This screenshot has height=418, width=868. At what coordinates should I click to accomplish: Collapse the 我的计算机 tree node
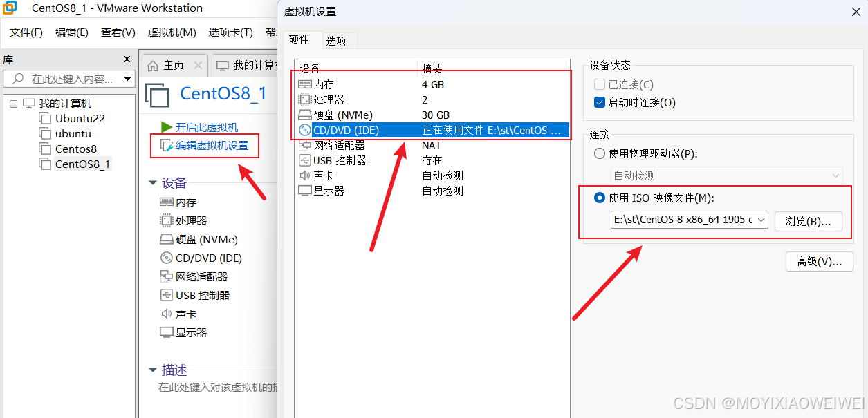[14, 102]
